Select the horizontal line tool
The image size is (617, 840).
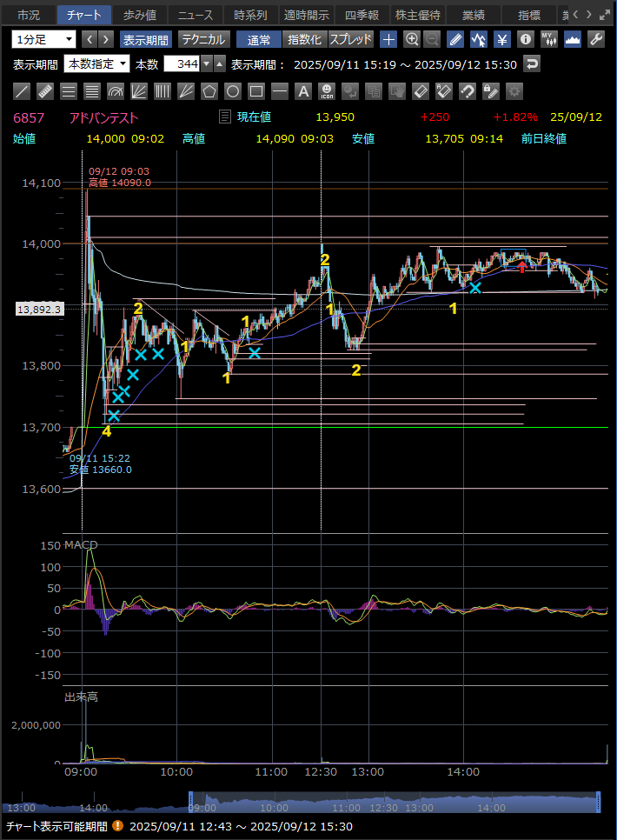(x=280, y=91)
